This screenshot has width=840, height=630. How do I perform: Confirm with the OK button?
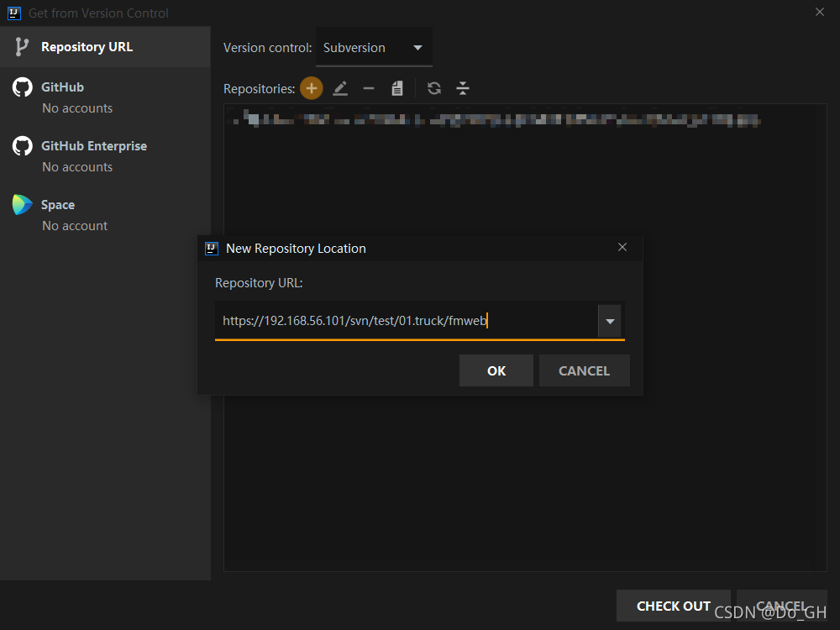coord(496,370)
